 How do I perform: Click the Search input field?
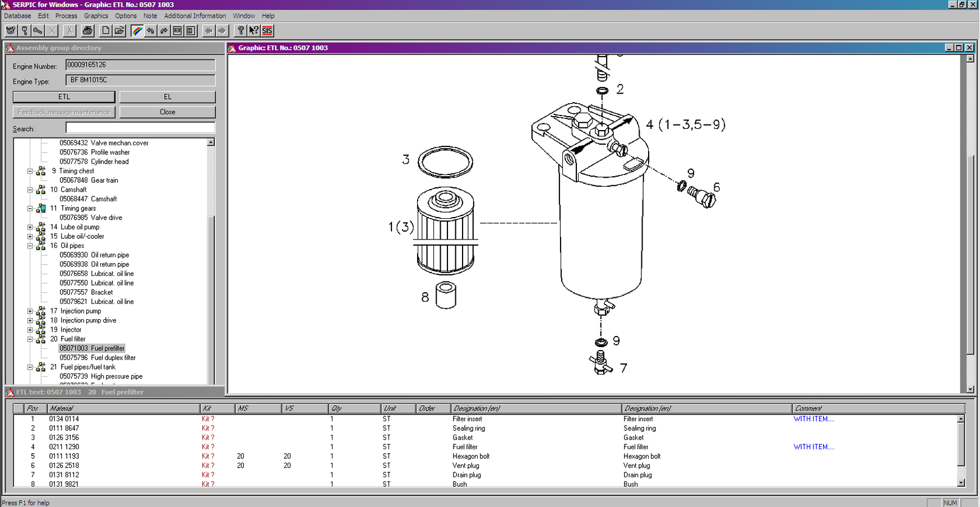click(140, 128)
